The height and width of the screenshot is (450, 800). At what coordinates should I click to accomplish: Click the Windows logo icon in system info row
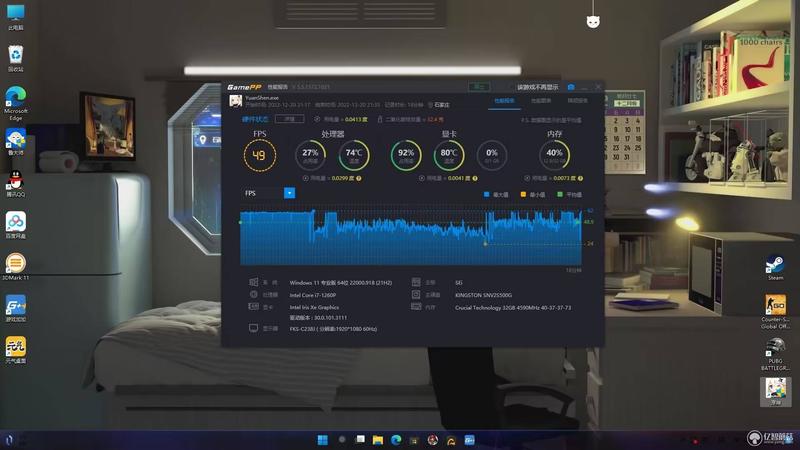point(254,282)
